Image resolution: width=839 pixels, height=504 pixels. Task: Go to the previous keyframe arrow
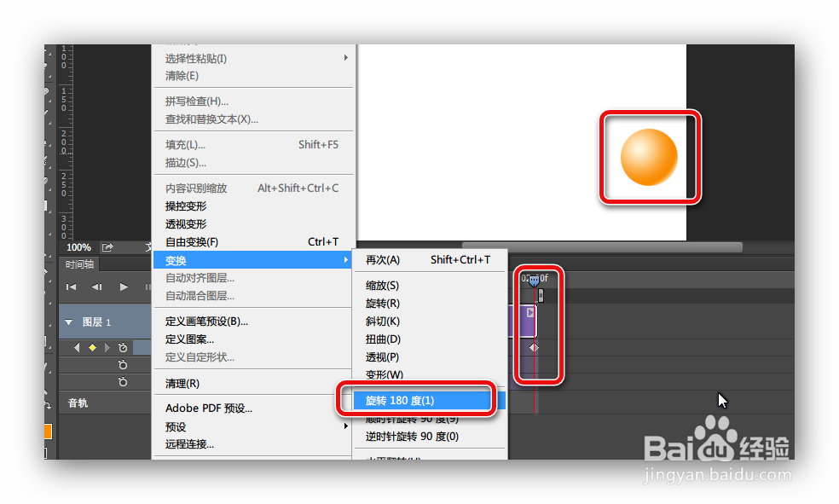[x=77, y=348]
